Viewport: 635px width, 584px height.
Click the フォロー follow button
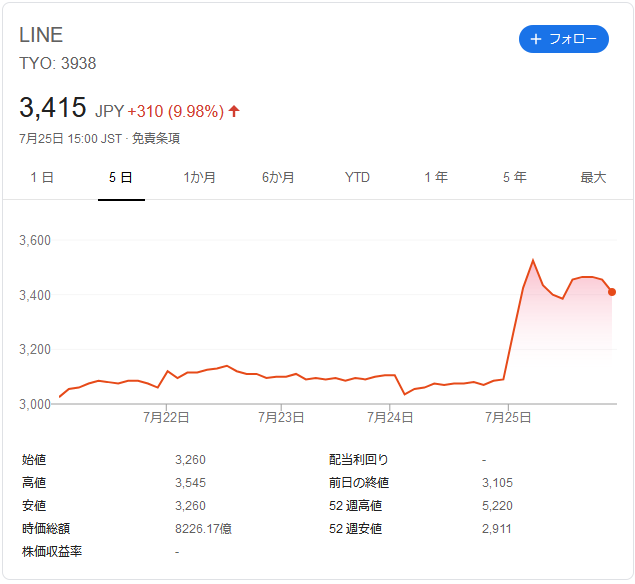pos(563,39)
